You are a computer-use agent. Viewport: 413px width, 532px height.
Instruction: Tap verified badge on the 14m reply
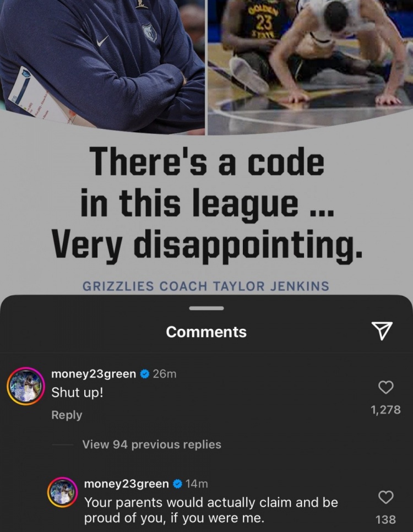(177, 484)
